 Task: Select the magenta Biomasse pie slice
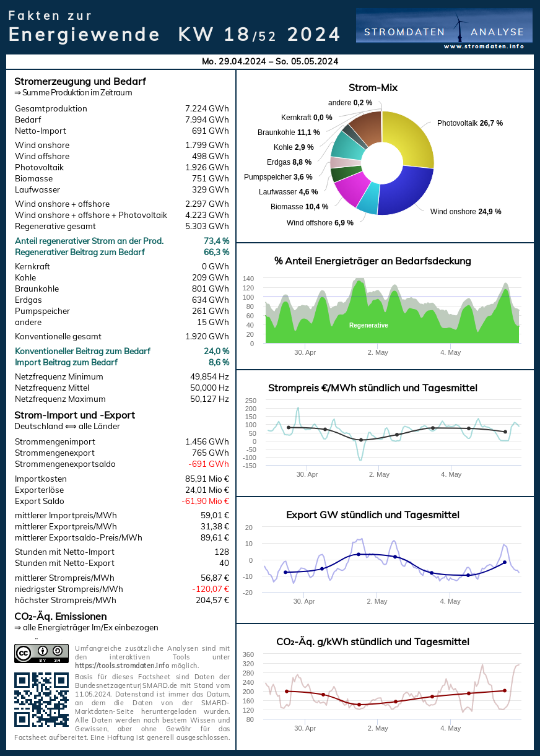(x=352, y=188)
